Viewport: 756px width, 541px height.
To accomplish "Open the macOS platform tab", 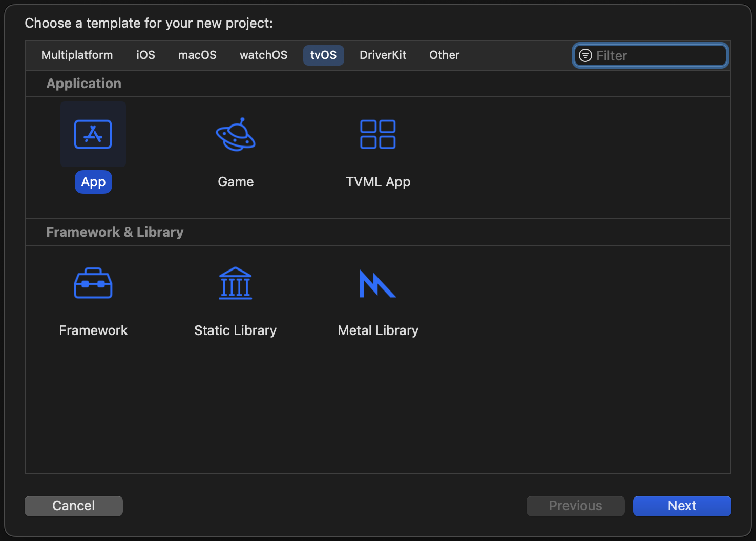I will (198, 55).
